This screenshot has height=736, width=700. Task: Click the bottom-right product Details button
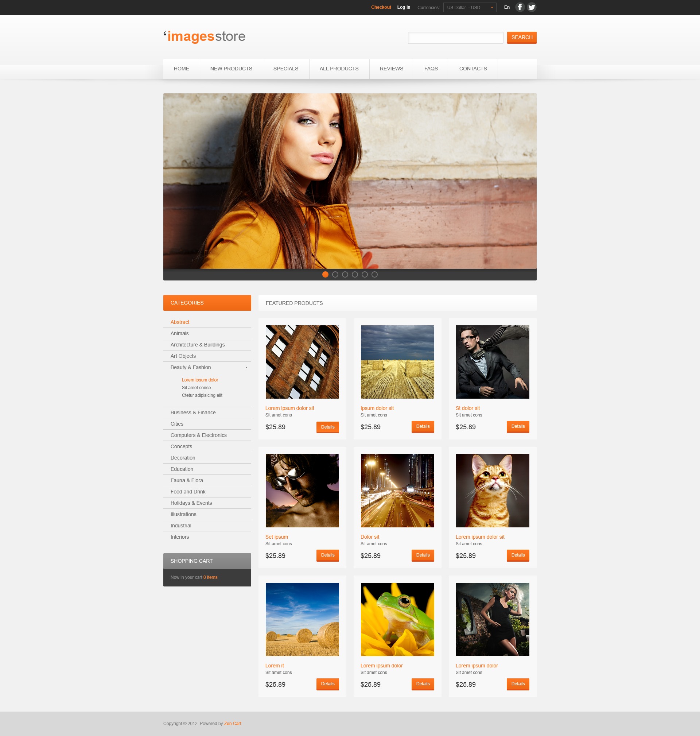517,684
